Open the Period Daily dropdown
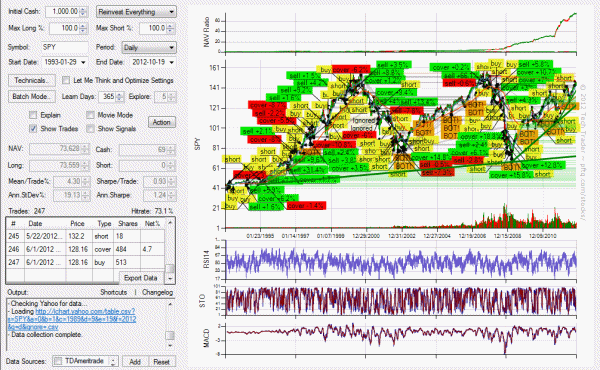 149,48
